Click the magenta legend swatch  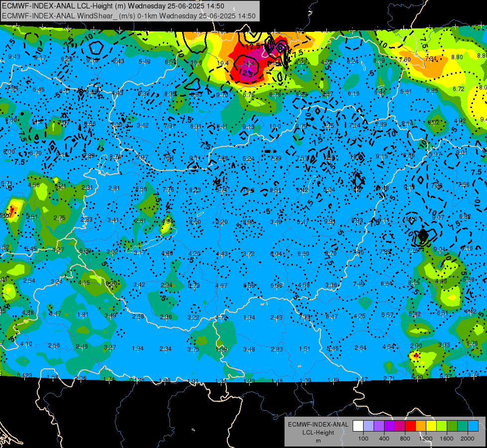pyautogui.click(x=400, y=426)
